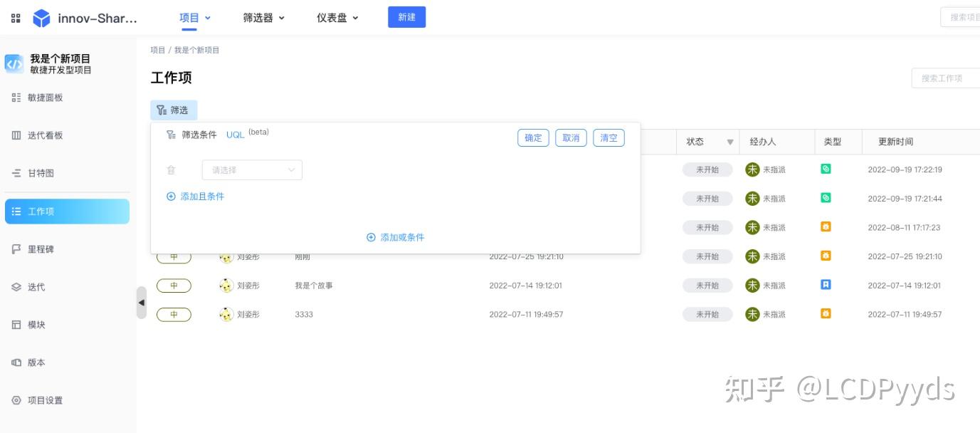Screen dimensions: 980x433
Task: Open the app grid icon at top left
Action: pos(16,18)
